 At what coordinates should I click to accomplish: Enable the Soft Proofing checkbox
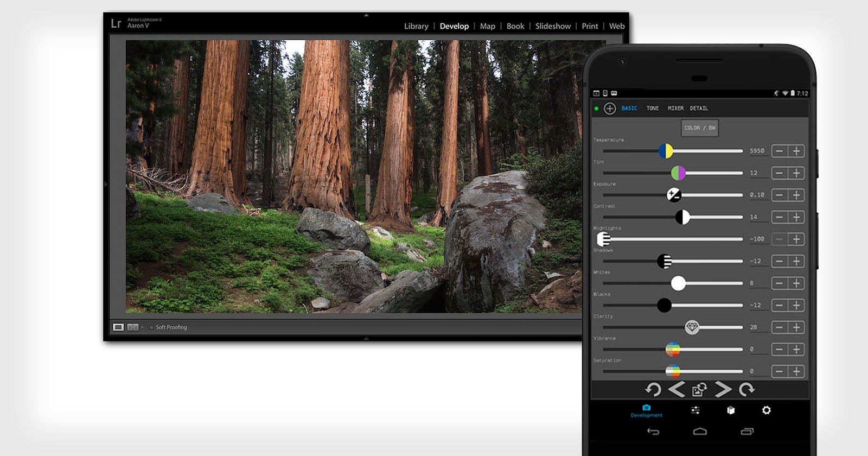coord(151,327)
